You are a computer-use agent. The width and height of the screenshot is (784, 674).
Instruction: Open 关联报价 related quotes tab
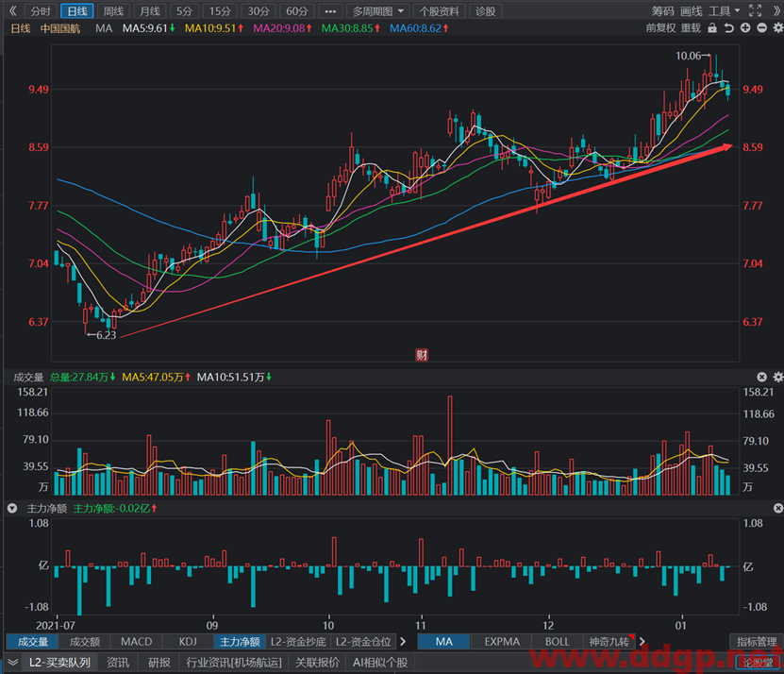[317, 663]
